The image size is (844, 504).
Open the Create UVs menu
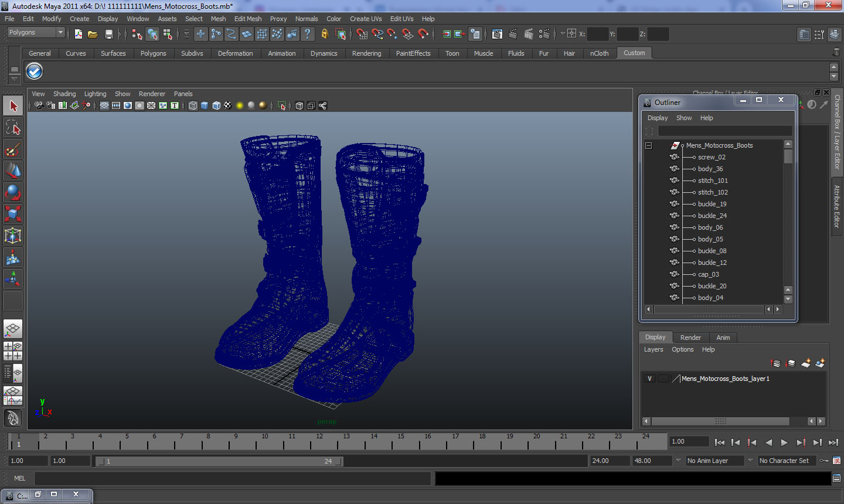click(366, 19)
